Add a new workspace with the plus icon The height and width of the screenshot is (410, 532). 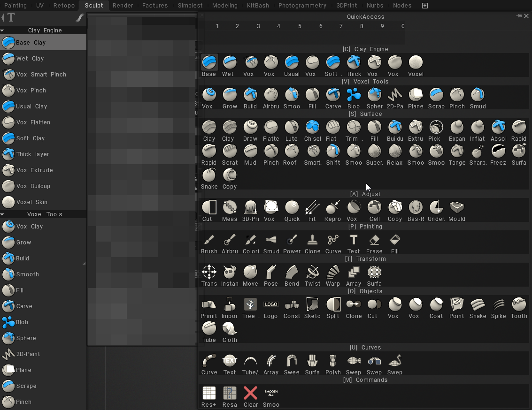425,6
